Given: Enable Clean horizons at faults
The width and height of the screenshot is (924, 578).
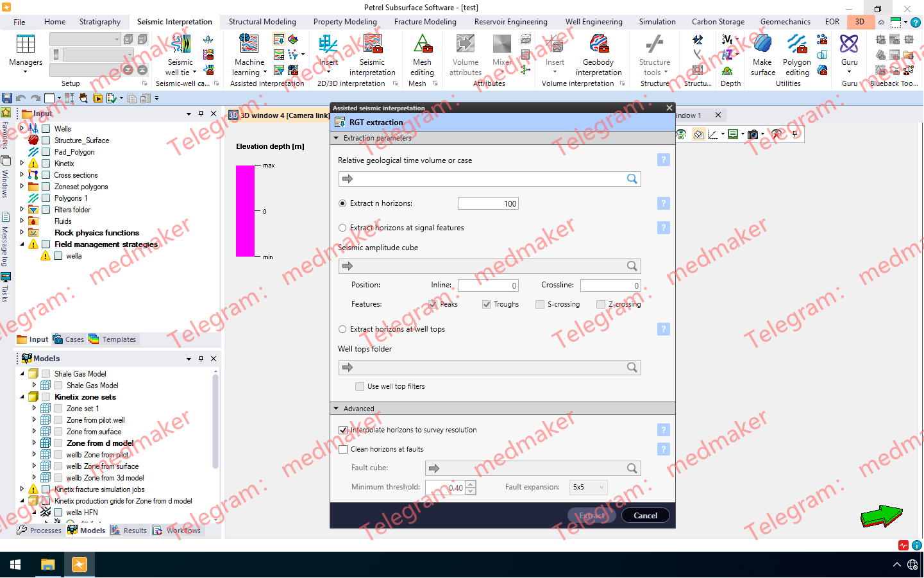Looking at the screenshot, I should point(342,449).
